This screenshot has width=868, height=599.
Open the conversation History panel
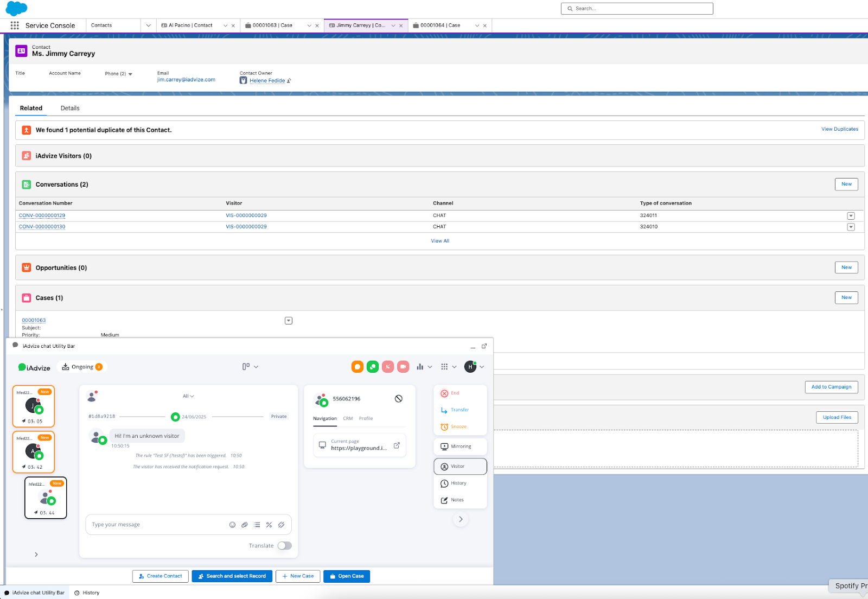[454, 483]
